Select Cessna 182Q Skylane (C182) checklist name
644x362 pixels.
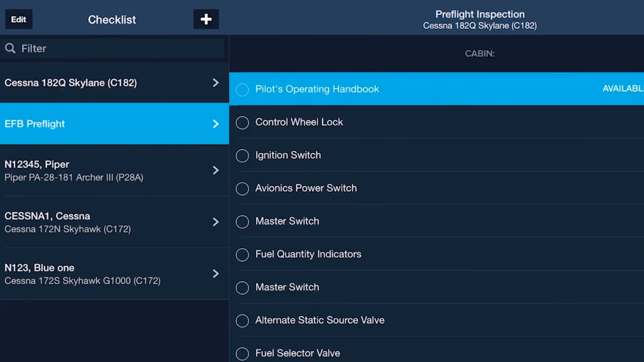pyautogui.click(x=71, y=83)
